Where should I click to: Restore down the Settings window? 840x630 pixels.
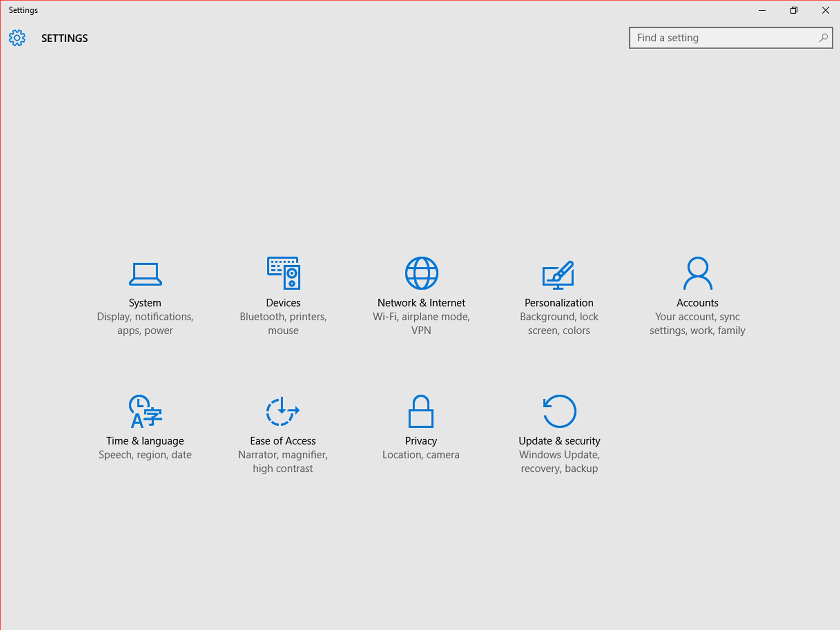794,10
